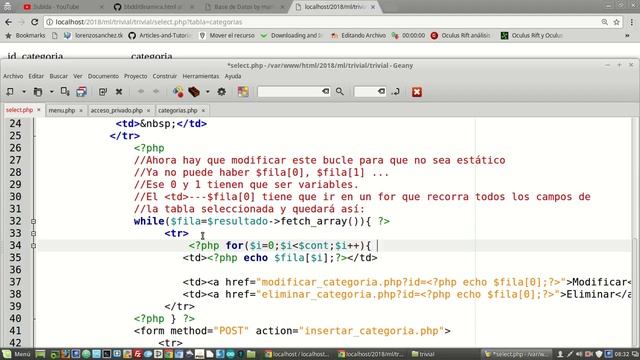Open the Editar menu
Screen dimensions: 640x360
tap(36, 76)
